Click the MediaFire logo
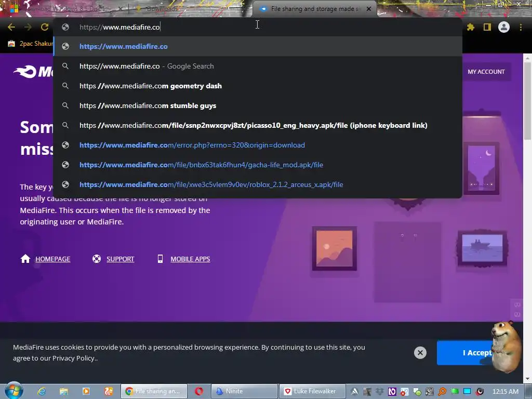This screenshot has height=399, width=532. click(33, 72)
